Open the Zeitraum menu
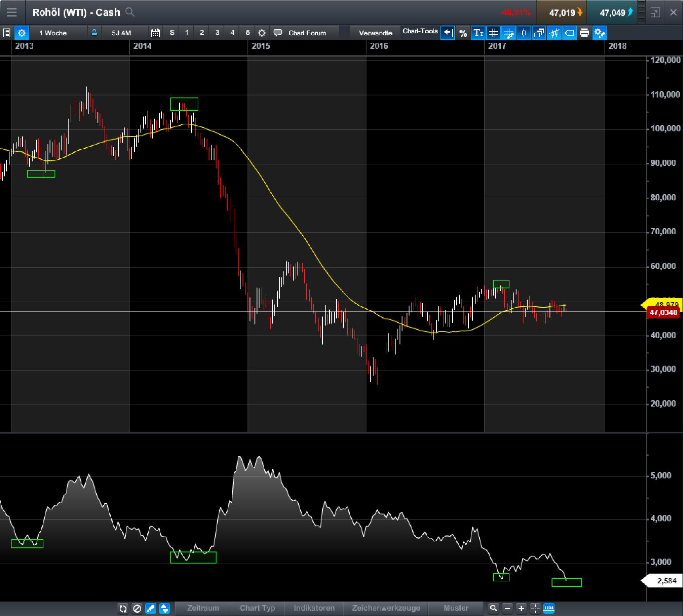The height and width of the screenshot is (616, 683). (203, 608)
